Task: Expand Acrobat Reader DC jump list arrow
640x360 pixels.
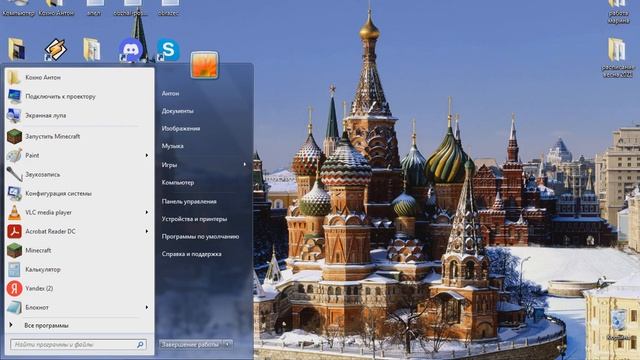Action: [x=147, y=231]
